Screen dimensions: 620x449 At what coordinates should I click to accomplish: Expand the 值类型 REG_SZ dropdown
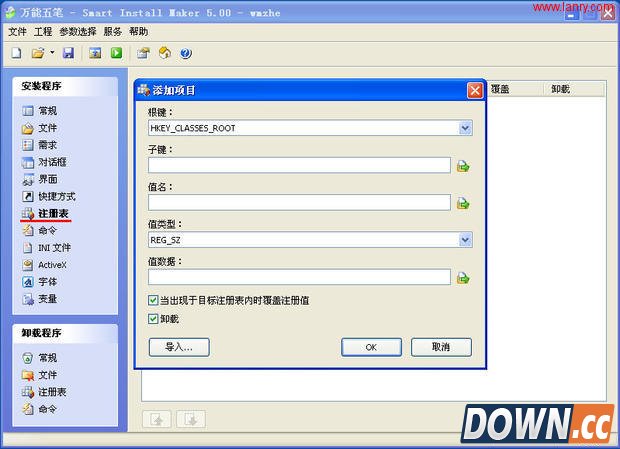tap(465, 240)
